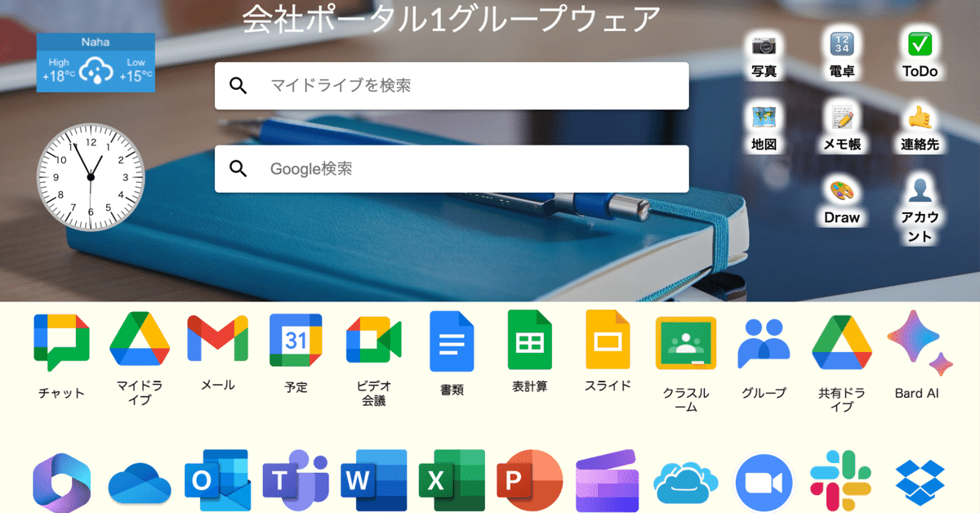This screenshot has width=980, height=513.
Task: Open the Gmail icon labeled メール
Action: [x=217, y=338]
